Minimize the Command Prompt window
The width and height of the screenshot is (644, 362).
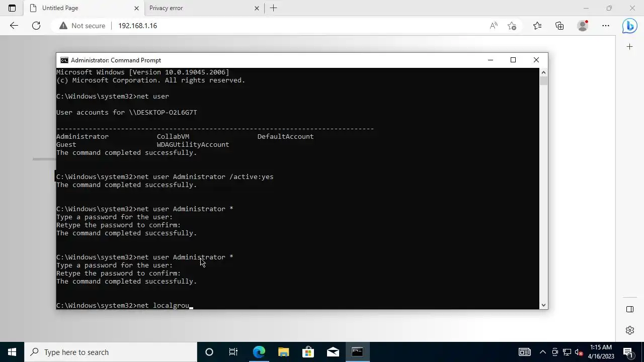coord(490,60)
